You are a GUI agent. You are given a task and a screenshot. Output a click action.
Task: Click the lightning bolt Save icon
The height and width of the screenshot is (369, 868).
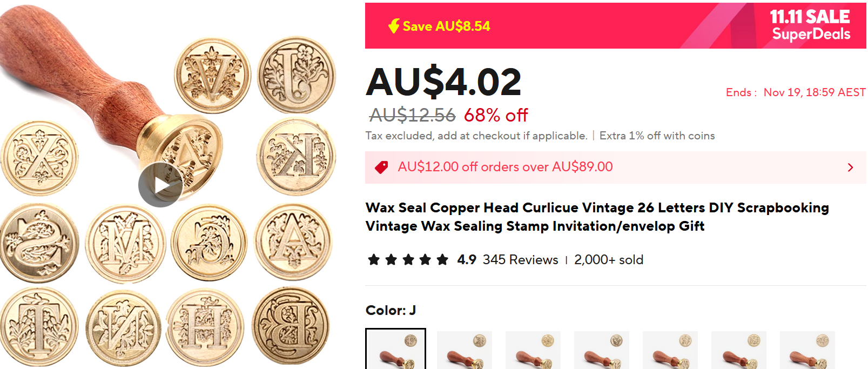click(394, 26)
